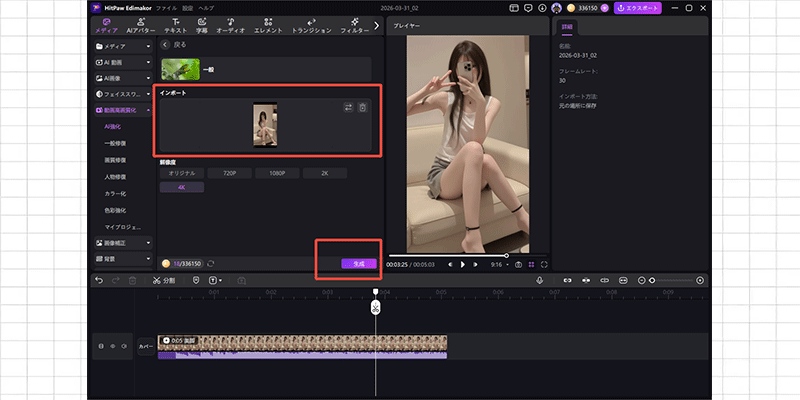This screenshot has width=800, height=400.
Task: Choose オリジナル resolution
Action: tap(182, 173)
